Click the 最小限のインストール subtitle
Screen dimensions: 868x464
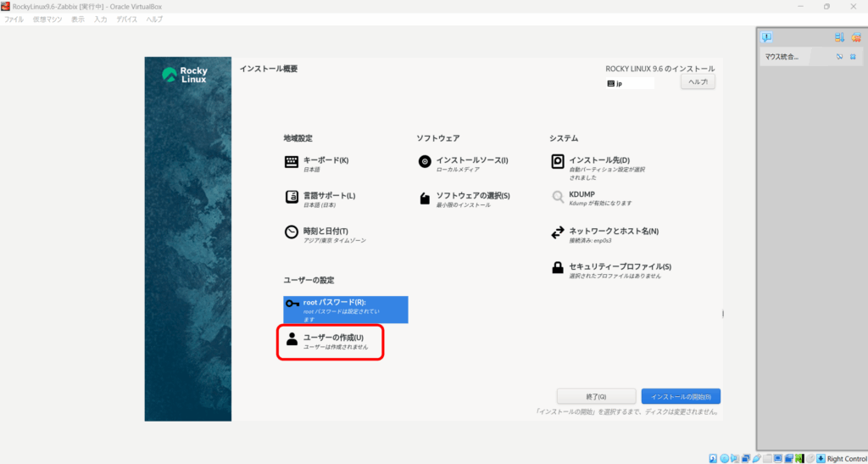[464, 205]
